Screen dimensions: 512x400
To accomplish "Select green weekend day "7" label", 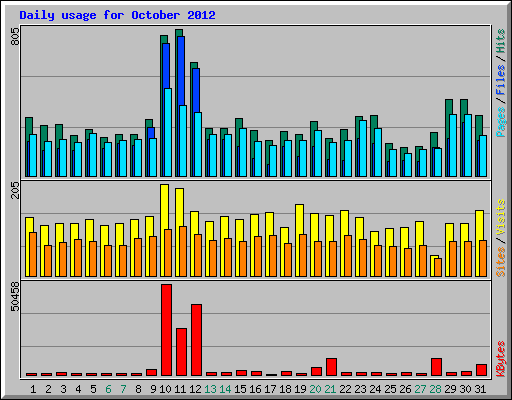I will [123, 389].
